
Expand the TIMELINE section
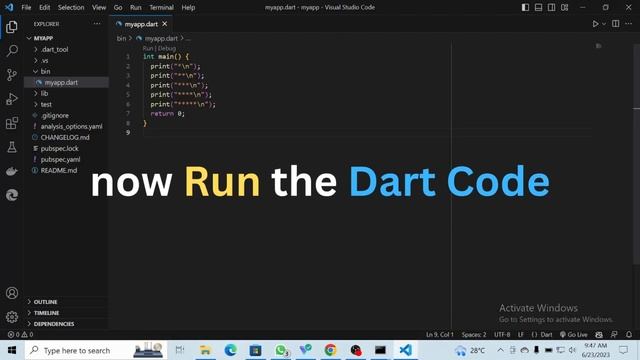click(x=66, y=313)
